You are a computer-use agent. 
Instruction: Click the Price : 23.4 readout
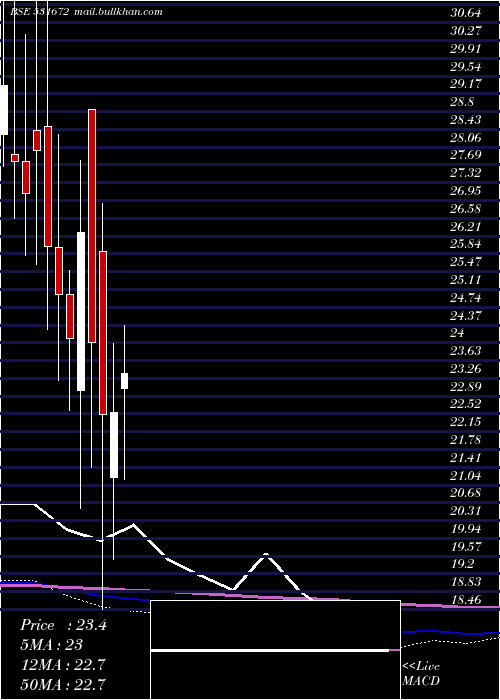point(63,625)
